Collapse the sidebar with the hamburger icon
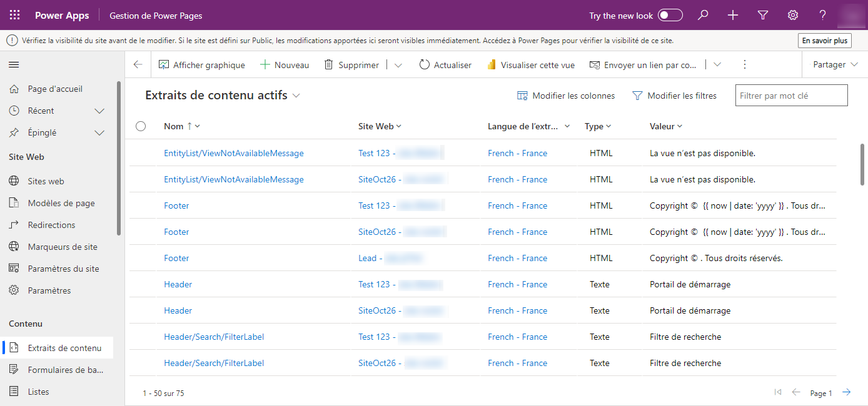 coord(13,64)
